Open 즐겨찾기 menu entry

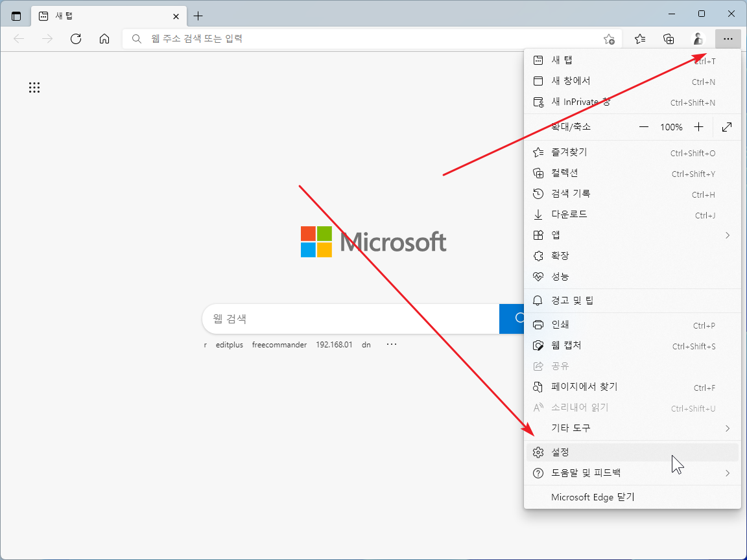pos(632,152)
